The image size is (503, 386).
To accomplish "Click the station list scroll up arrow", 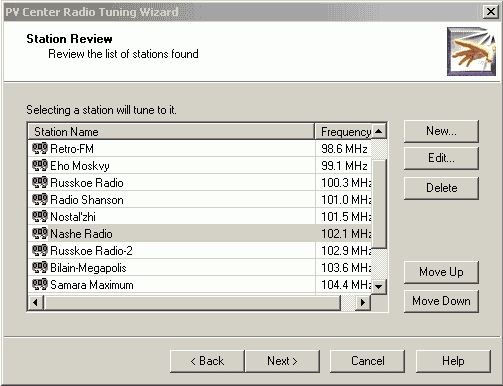I will (x=379, y=131).
